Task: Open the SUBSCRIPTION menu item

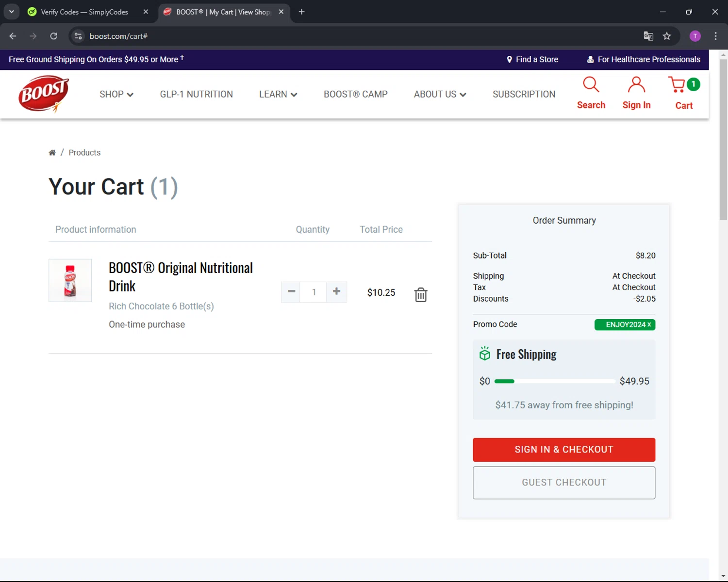Action: [x=524, y=94]
